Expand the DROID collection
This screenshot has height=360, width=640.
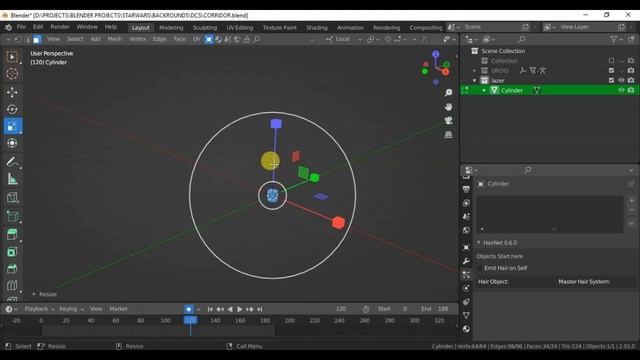474,71
